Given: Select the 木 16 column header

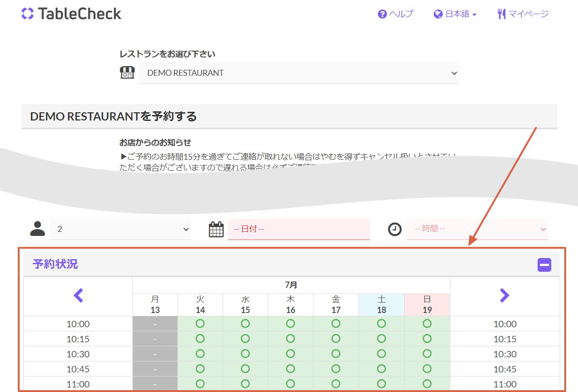Looking at the screenshot, I should (x=291, y=305).
